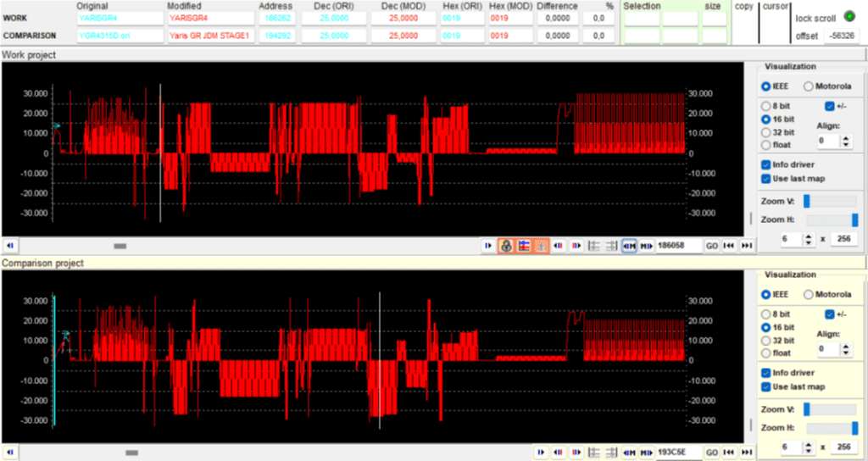Click GO button in Comparison project
The width and height of the screenshot is (868, 461).
[712, 453]
